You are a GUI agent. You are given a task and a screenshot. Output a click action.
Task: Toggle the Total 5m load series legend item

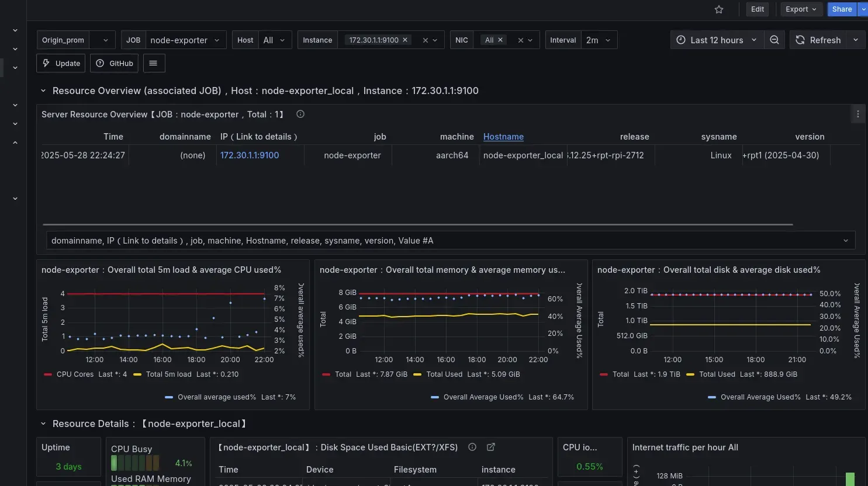coord(168,374)
